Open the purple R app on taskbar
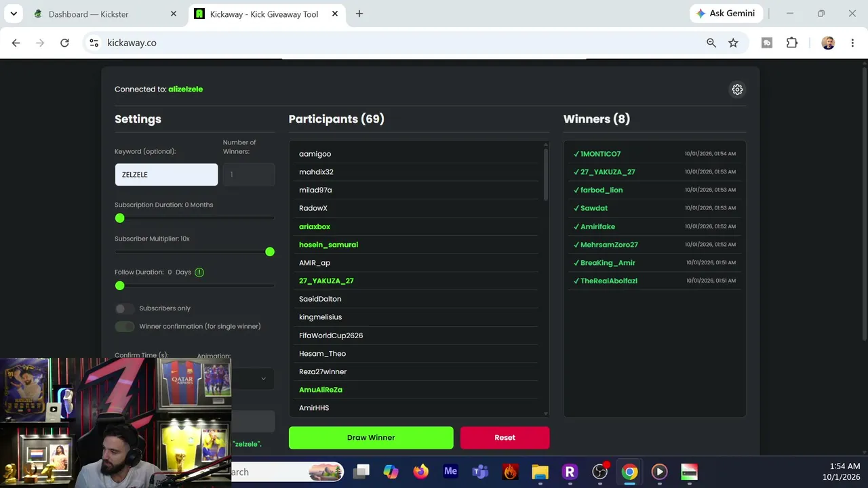The height and width of the screenshot is (488, 868). coord(570,472)
